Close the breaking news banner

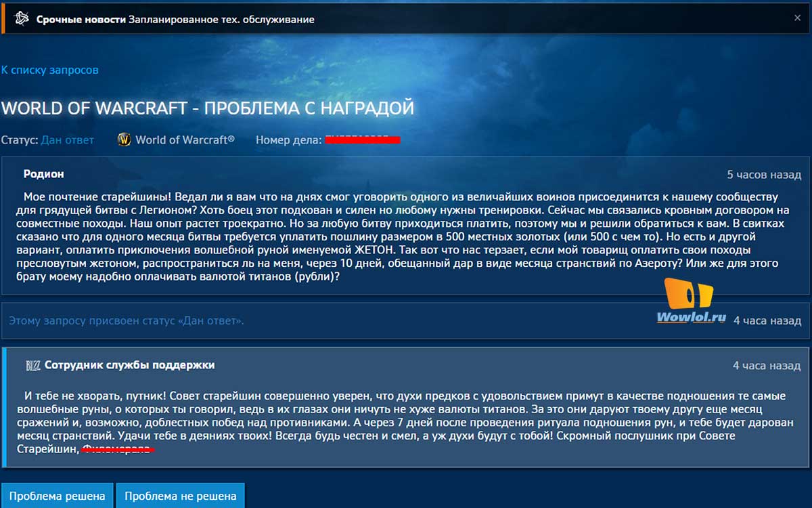[x=797, y=19]
